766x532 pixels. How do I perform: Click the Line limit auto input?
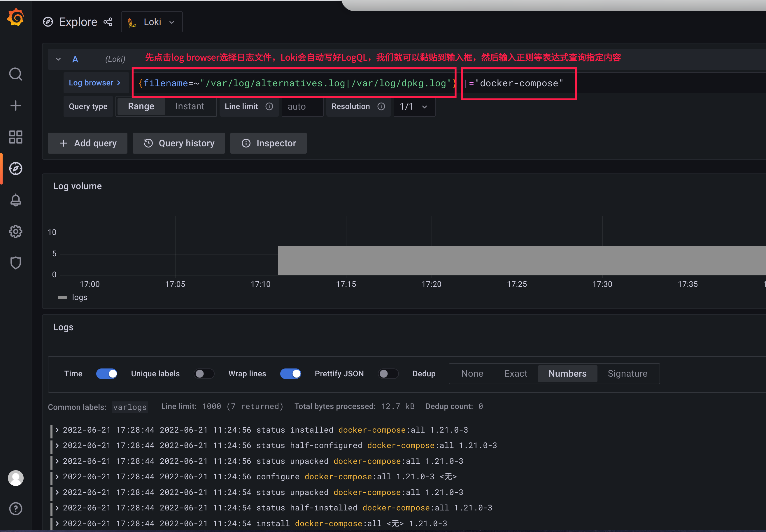(x=302, y=107)
